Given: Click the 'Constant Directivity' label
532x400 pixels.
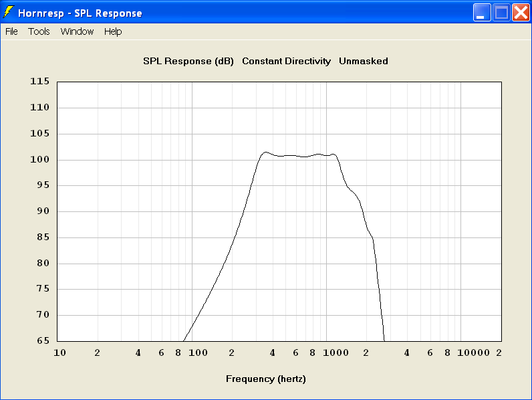Looking at the screenshot, I should (x=286, y=61).
